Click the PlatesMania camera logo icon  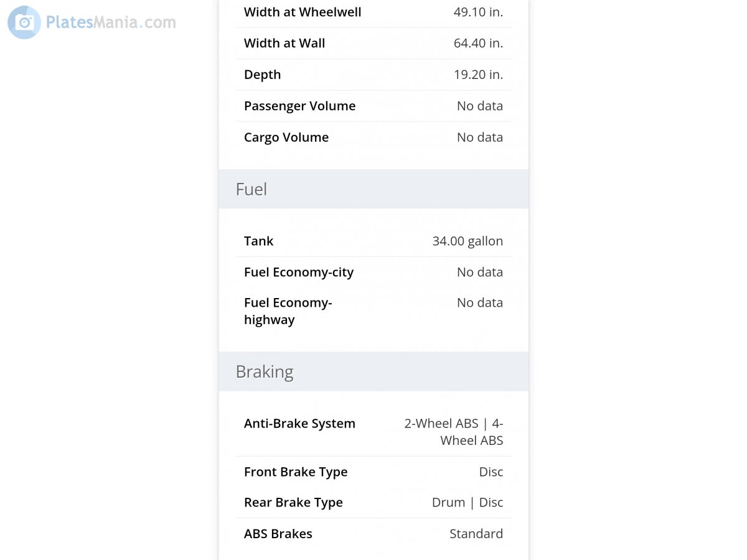pos(24,23)
